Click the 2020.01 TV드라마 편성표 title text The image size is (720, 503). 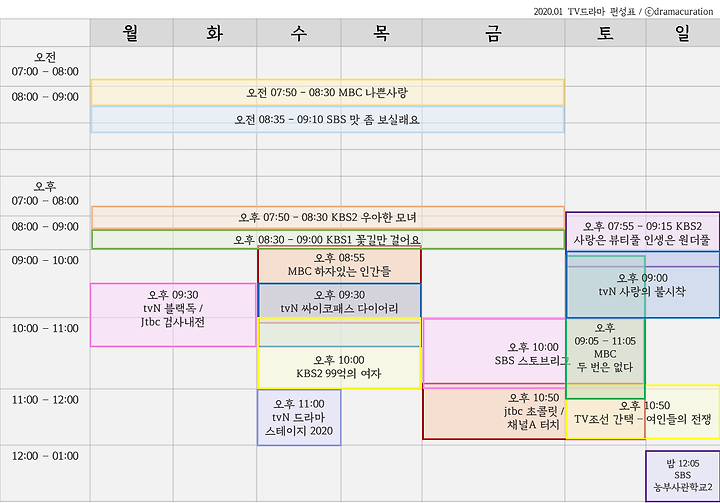(585, 11)
